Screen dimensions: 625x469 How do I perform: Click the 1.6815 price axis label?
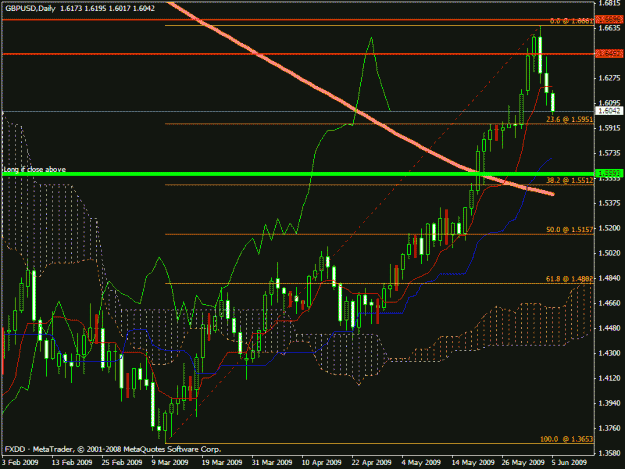tap(609, 4)
